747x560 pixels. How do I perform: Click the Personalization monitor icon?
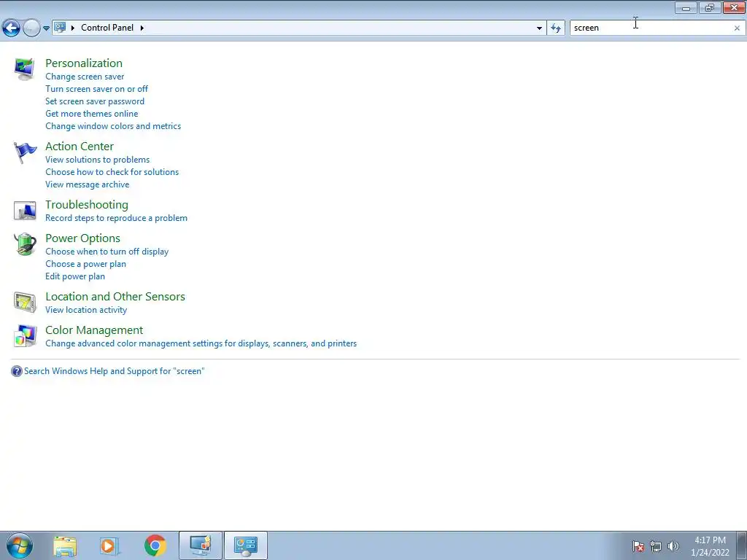coord(24,69)
